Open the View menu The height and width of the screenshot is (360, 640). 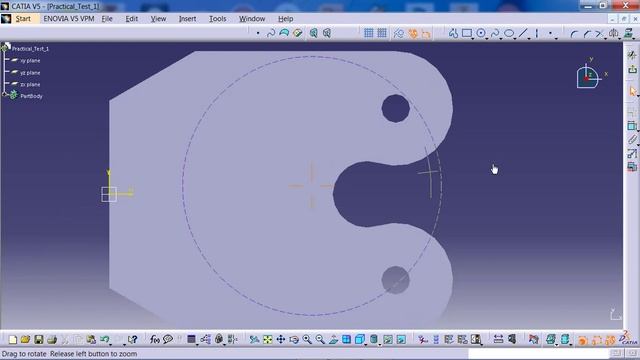coord(158,19)
